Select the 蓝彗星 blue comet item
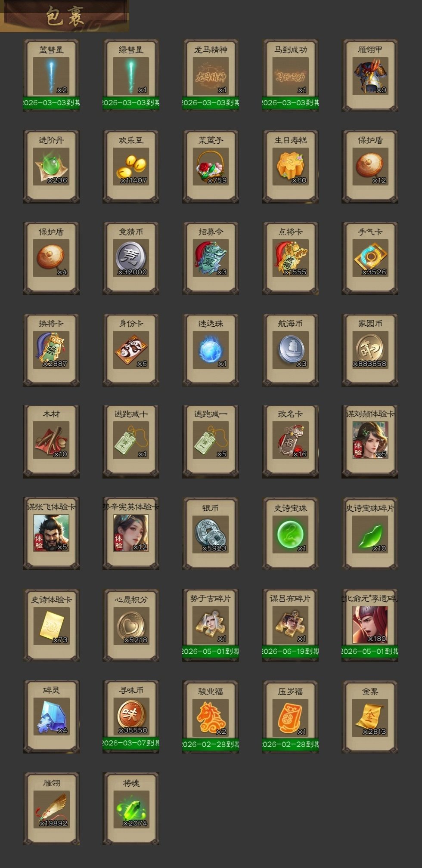The height and width of the screenshot is (868, 422). [x=51, y=76]
